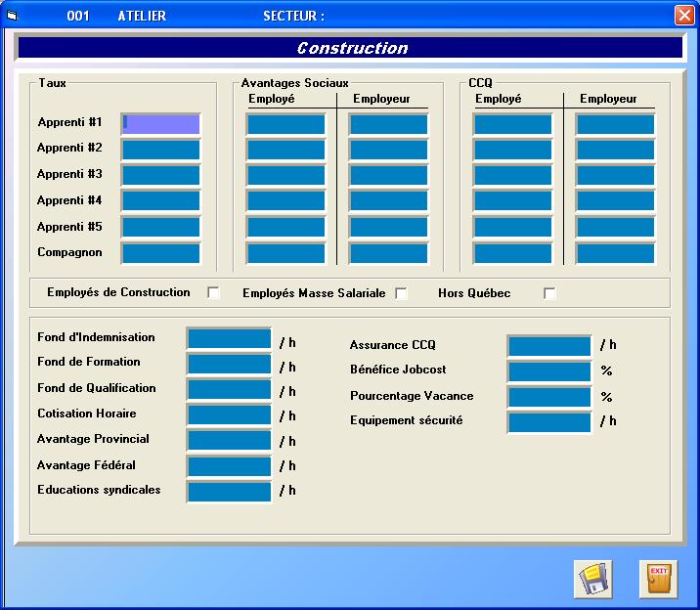Image resolution: width=700 pixels, height=610 pixels.
Task: Click the Construction title banner
Action: [x=350, y=48]
